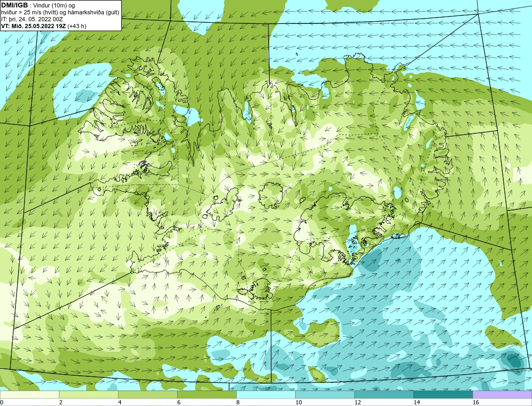Click the purple legend swatch above 16
This screenshot has width=532, height=406.
502,394
